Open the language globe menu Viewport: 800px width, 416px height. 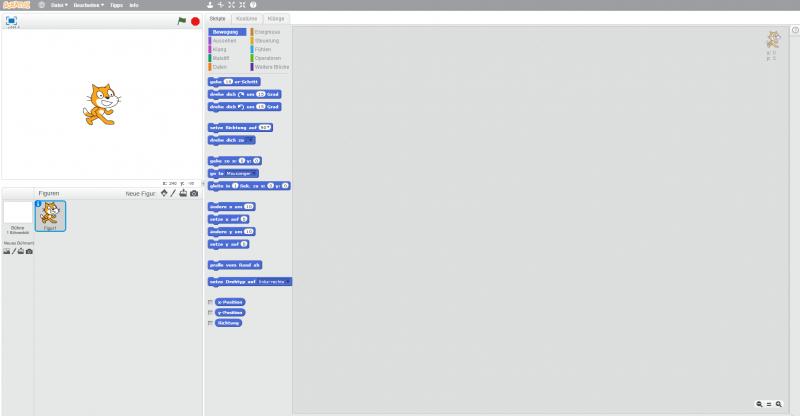pos(41,5)
